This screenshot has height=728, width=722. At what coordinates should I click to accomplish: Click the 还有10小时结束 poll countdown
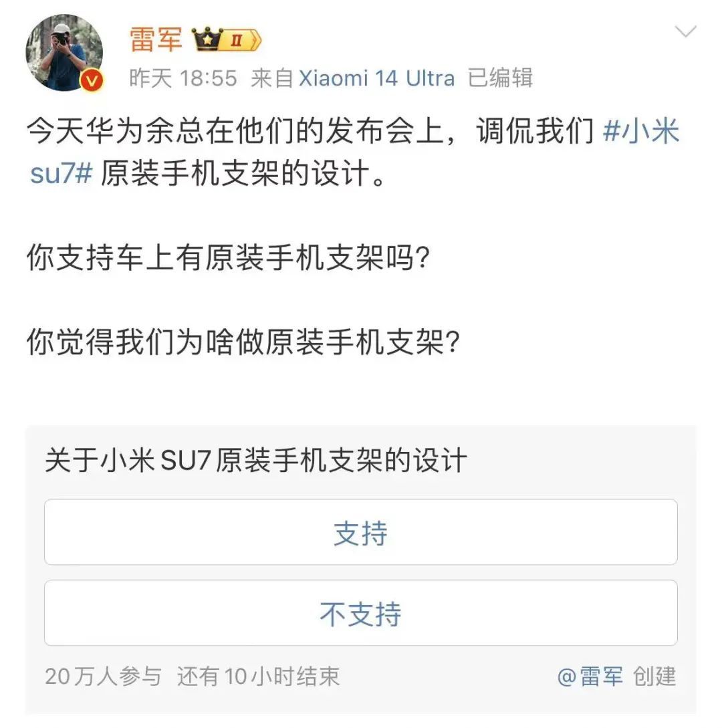pyautogui.click(x=258, y=676)
